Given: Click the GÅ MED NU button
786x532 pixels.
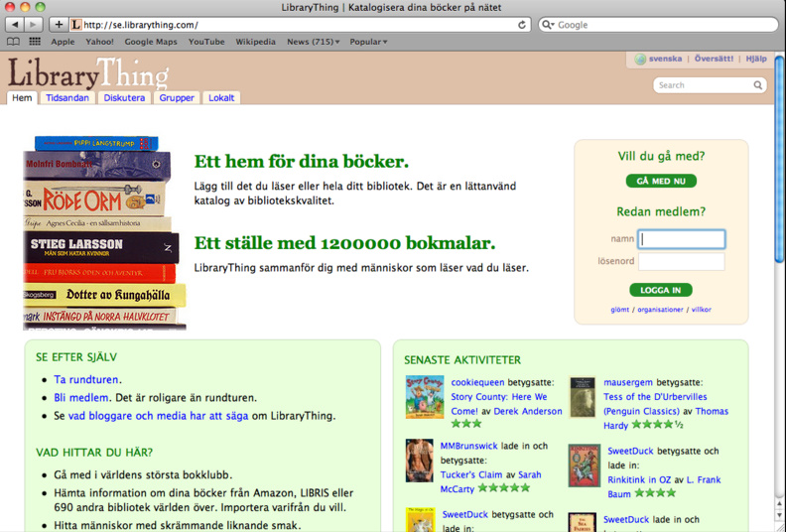Looking at the screenshot, I should point(661,181).
